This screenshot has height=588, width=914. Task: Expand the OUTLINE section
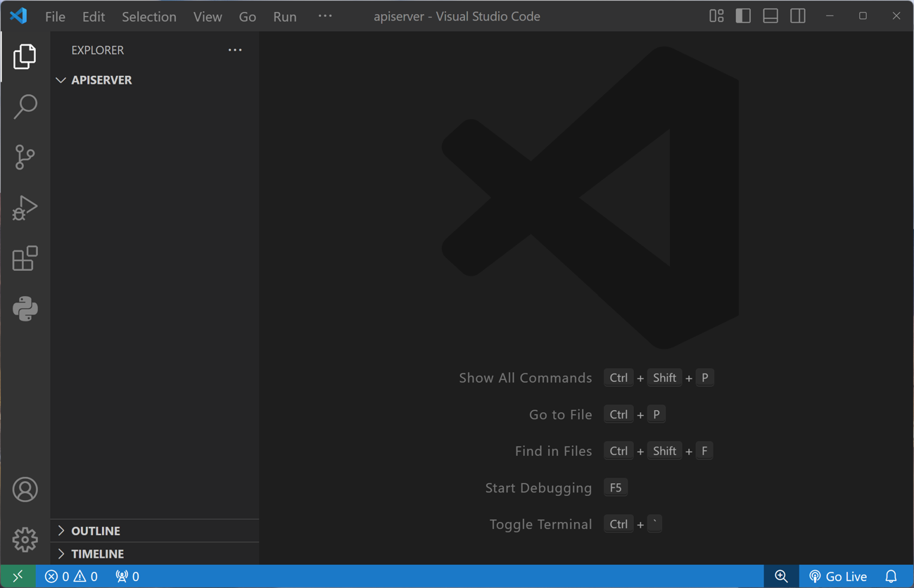pyautogui.click(x=155, y=531)
